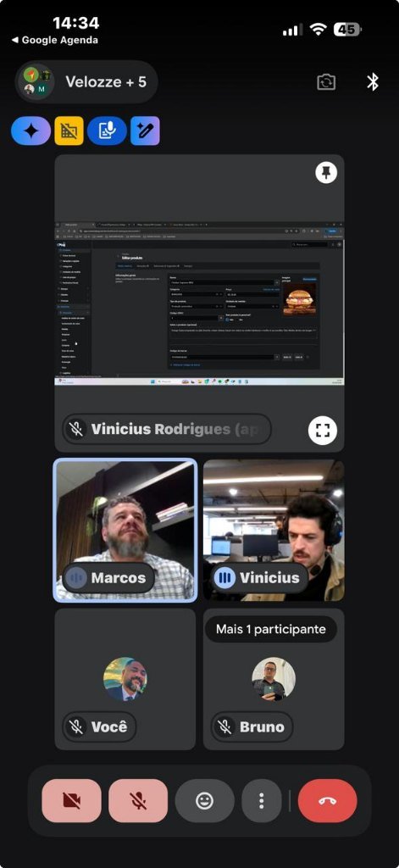The height and width of the screenshot is (868, 399).
Task: Expand the shared screen to fullscreen
Action: click(x=322, y=430)
